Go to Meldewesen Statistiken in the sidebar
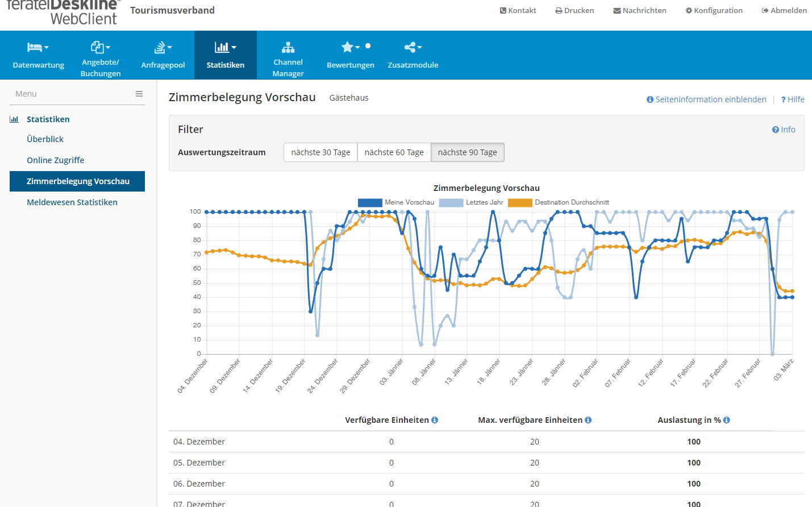The height and width of the screenshot is (507, 812). tap(72, 202)
